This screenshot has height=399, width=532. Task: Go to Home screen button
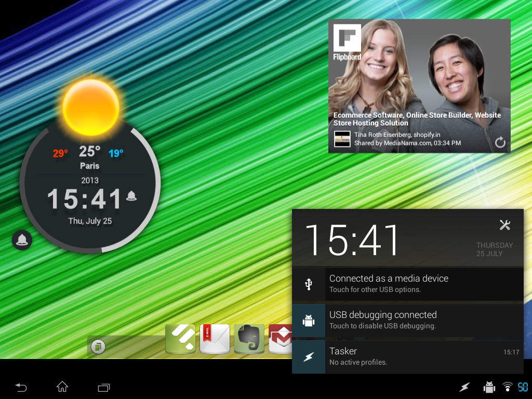[62, 387]
